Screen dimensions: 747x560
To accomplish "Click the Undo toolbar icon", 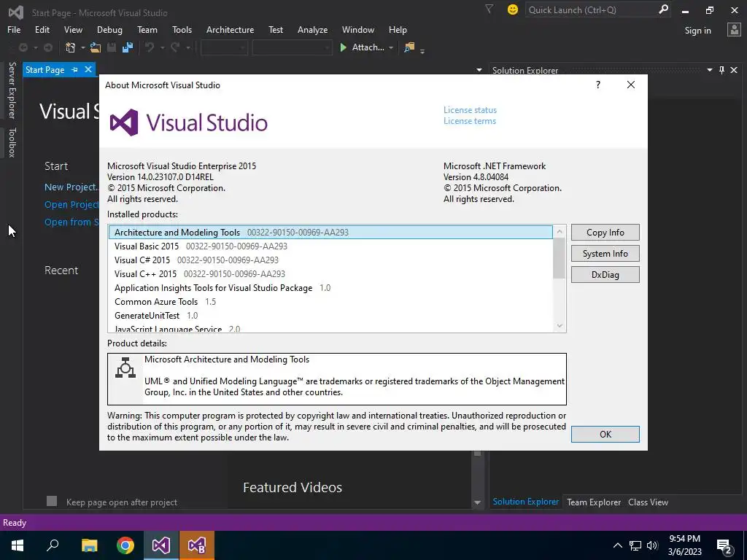I will click(150, 47).
